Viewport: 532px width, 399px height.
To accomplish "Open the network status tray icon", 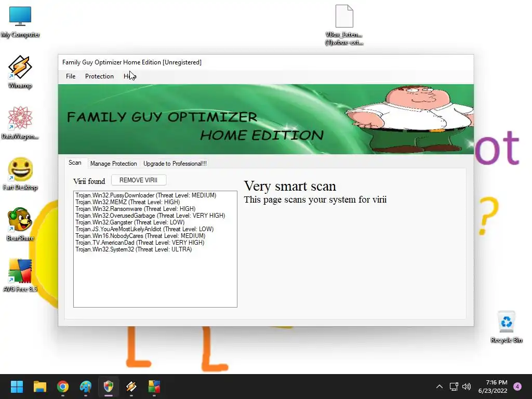I will click(x=454, y=387).
